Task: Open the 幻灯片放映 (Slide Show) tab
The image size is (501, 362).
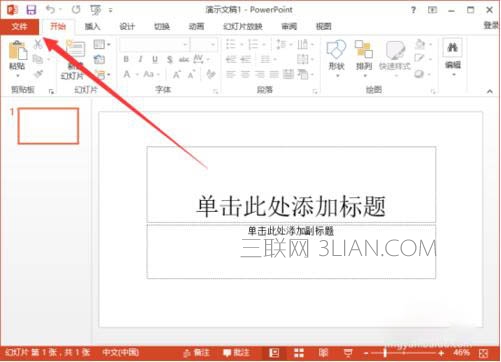Action: pos(243,27)
